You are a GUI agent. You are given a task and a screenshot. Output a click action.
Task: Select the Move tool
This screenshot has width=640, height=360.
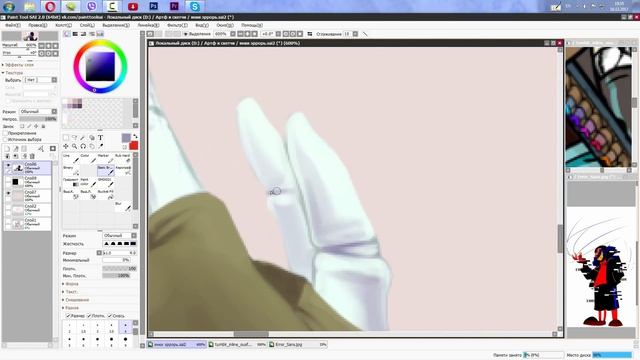coord(66,146)
